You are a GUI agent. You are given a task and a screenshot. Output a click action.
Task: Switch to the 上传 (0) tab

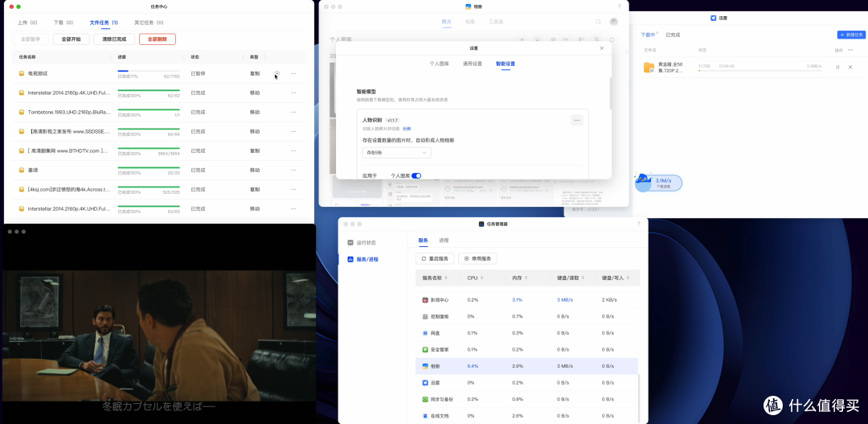pyautogui.click(x=27, y=23)
